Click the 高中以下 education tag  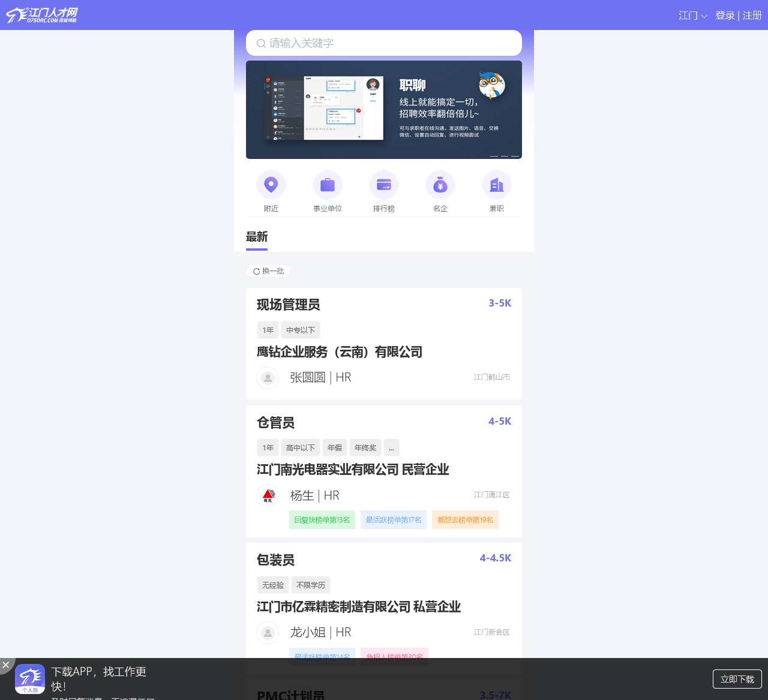pos(301,447)
